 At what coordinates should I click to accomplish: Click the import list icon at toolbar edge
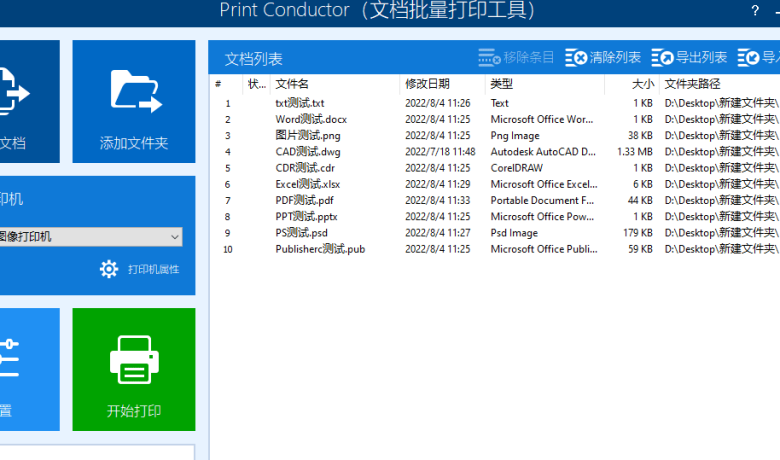(749, 58)
